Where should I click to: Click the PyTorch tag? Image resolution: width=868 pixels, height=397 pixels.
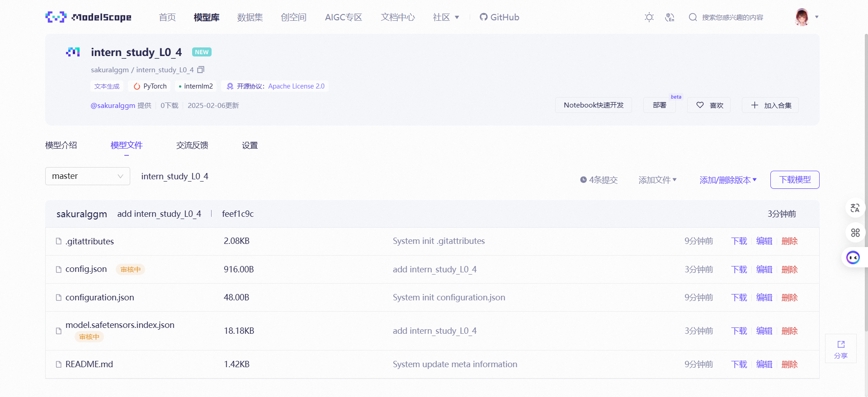pyautogui.click(x=150, y=86)
